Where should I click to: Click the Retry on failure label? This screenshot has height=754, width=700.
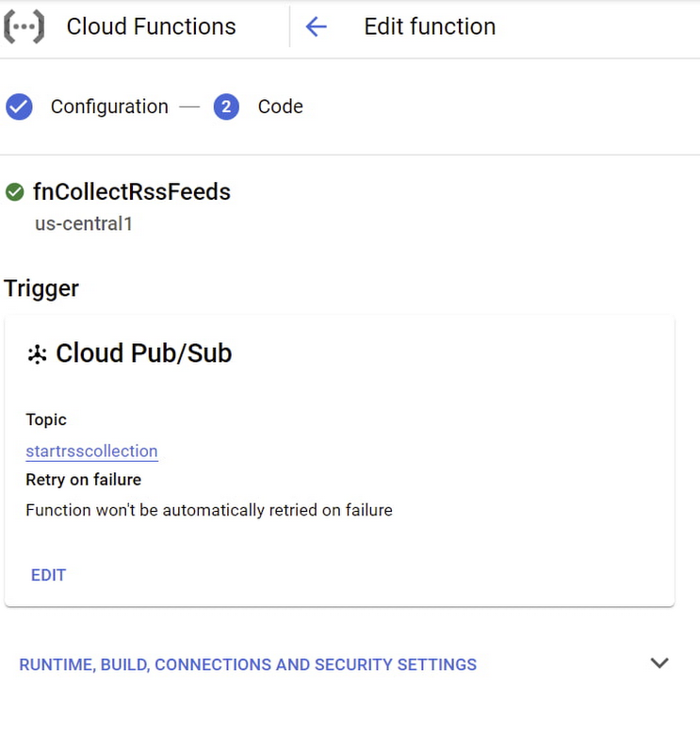click(83, 480)
